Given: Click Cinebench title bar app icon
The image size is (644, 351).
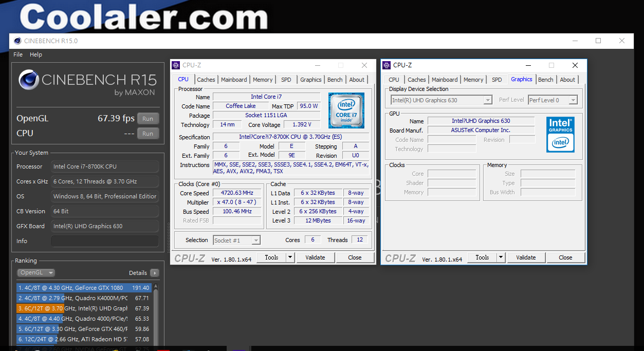Looking at the screenshot, I should coord(17,41).
